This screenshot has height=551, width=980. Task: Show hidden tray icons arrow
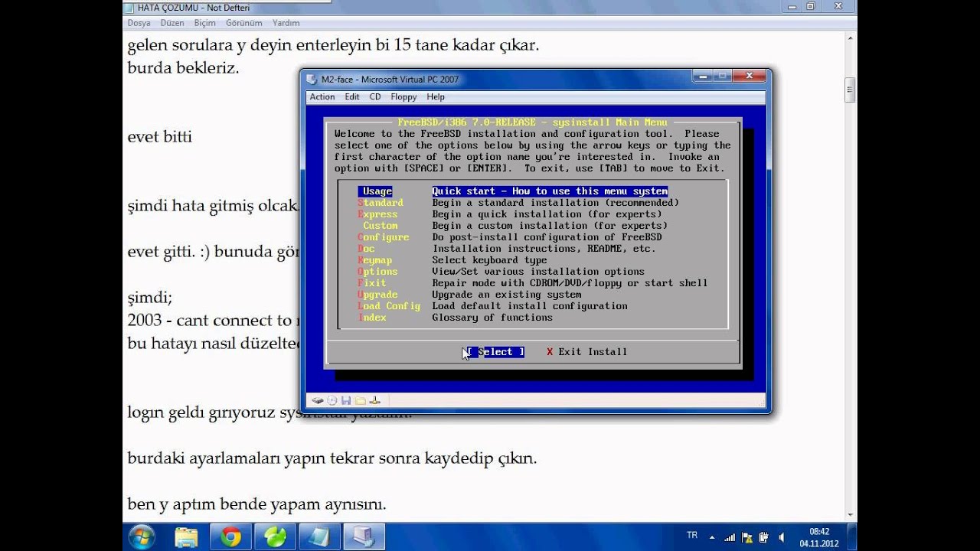pyautogui.click(x=711, y=537)
